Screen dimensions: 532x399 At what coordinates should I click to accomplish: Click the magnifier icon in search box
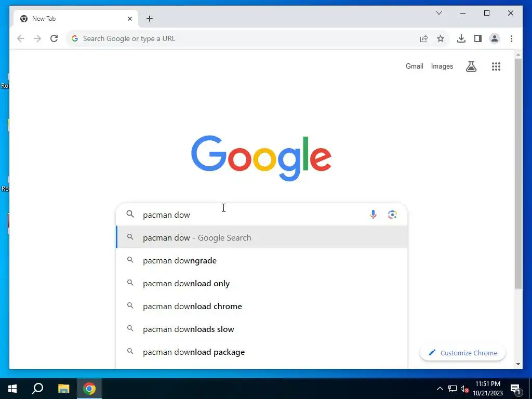(x=130, y=214)
